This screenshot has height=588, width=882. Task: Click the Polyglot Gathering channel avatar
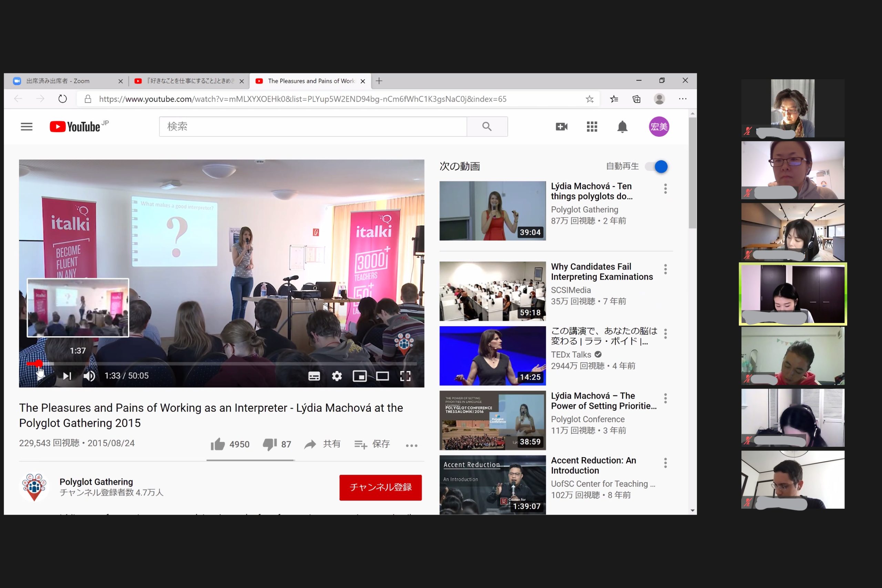[x=34, y=487]
